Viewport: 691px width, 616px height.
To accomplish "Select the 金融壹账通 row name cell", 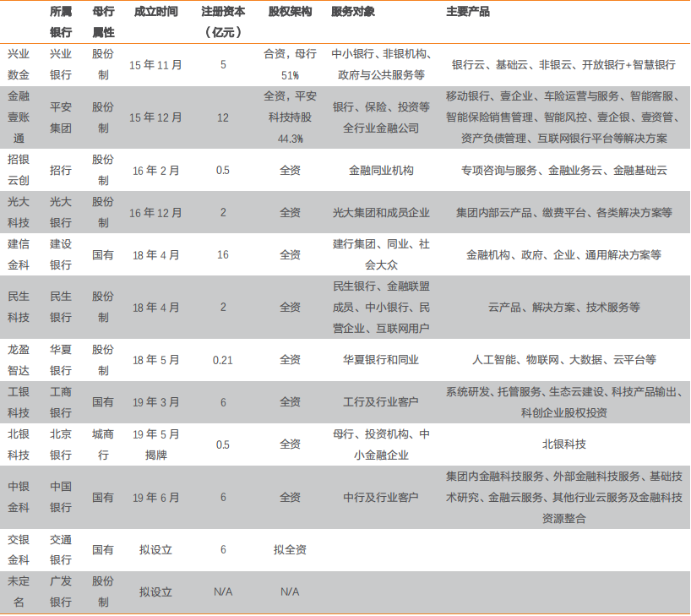I will (19, 117).
